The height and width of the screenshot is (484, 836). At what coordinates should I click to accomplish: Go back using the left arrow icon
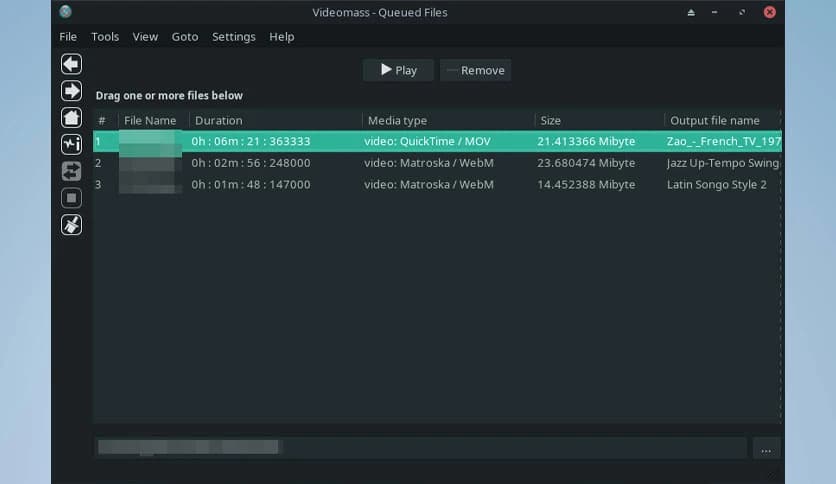(x=71, y=64)
